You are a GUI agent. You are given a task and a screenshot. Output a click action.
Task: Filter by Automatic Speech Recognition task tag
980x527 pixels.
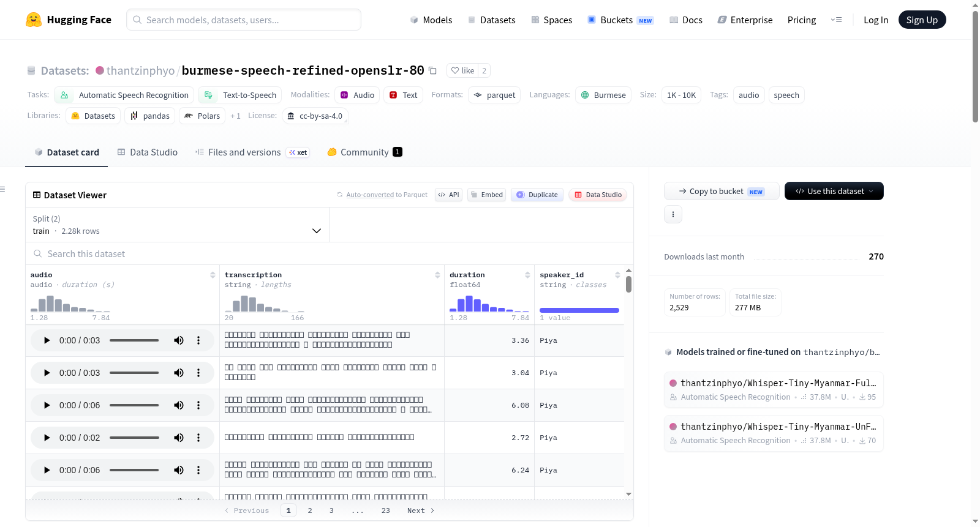[x=124, y=95]
